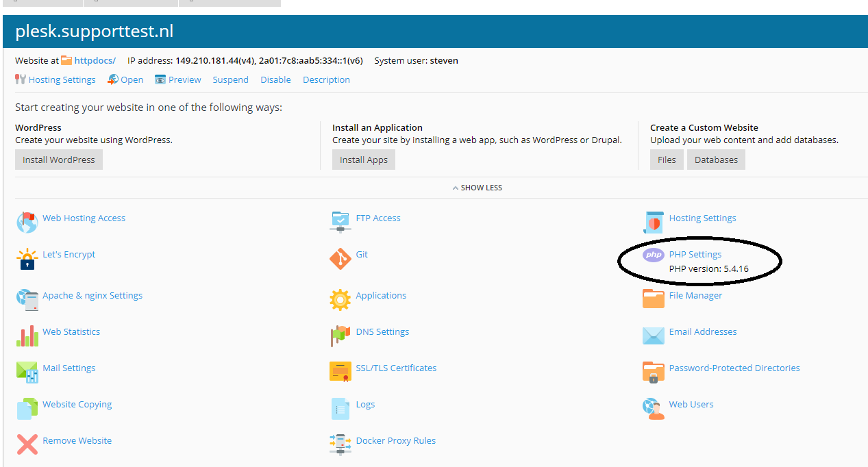Click the red X Remove Website icon

[x=27, y=444]
